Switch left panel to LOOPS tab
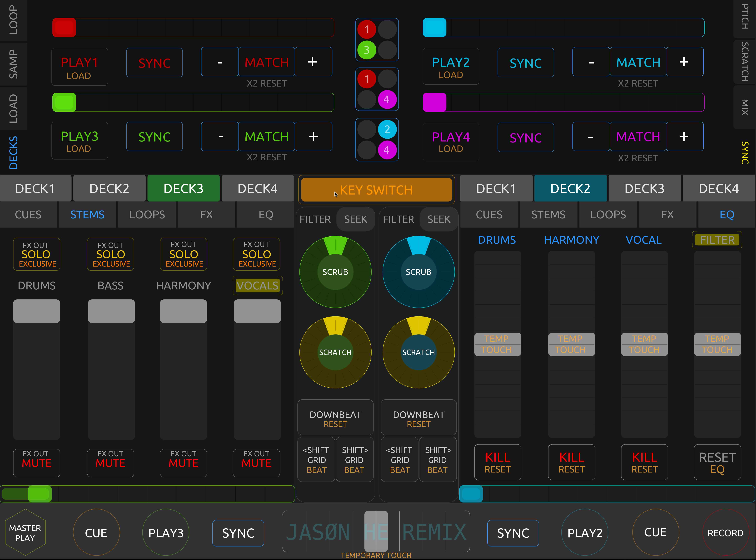 coord(147,215)
